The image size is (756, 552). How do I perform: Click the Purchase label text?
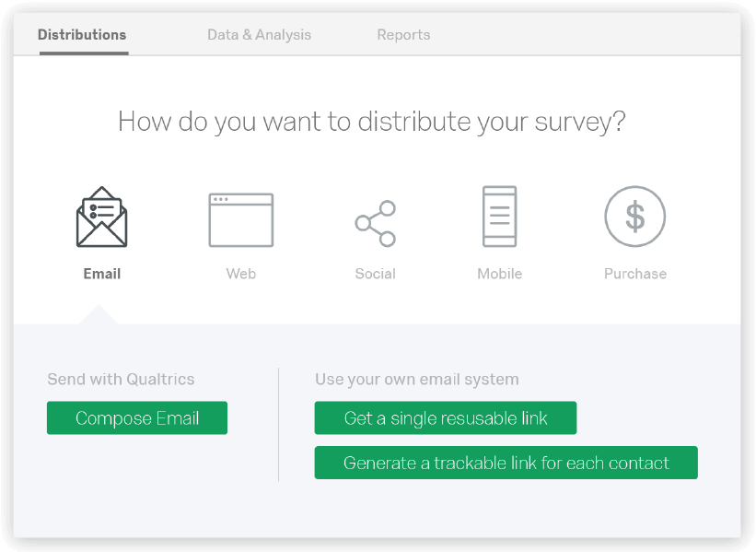[634, 273]
